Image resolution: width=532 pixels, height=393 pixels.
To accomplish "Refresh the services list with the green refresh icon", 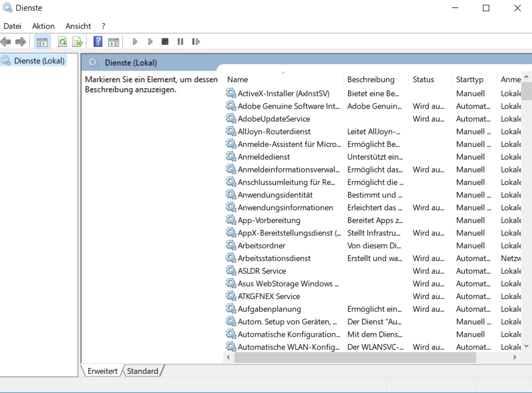I will coord(62,42).
